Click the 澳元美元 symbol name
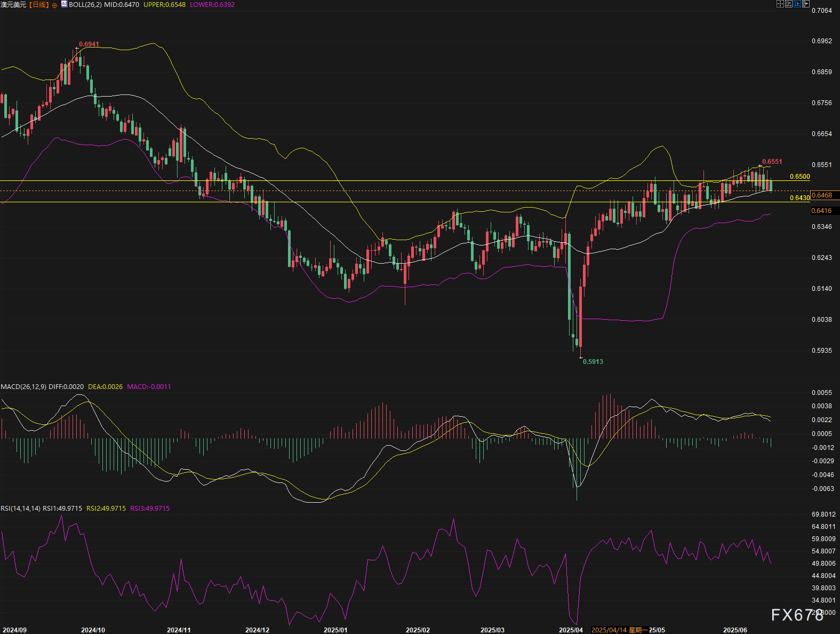 [13, 5]
